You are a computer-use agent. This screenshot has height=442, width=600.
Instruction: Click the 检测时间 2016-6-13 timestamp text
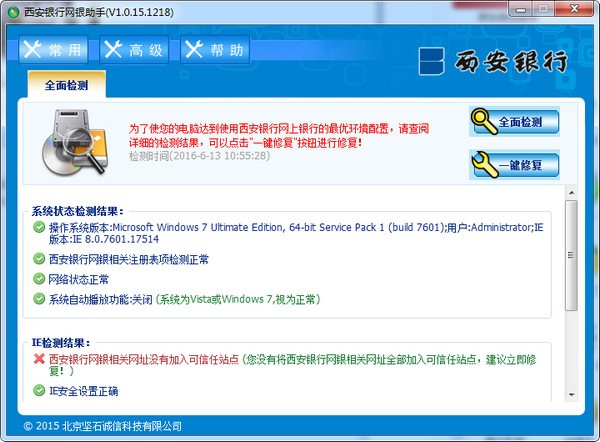(x=199, y=156)
